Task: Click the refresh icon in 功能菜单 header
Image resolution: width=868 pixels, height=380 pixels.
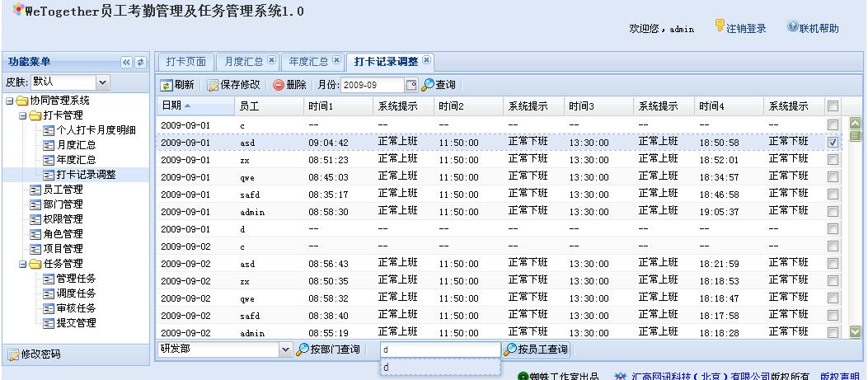Action: 141,62
